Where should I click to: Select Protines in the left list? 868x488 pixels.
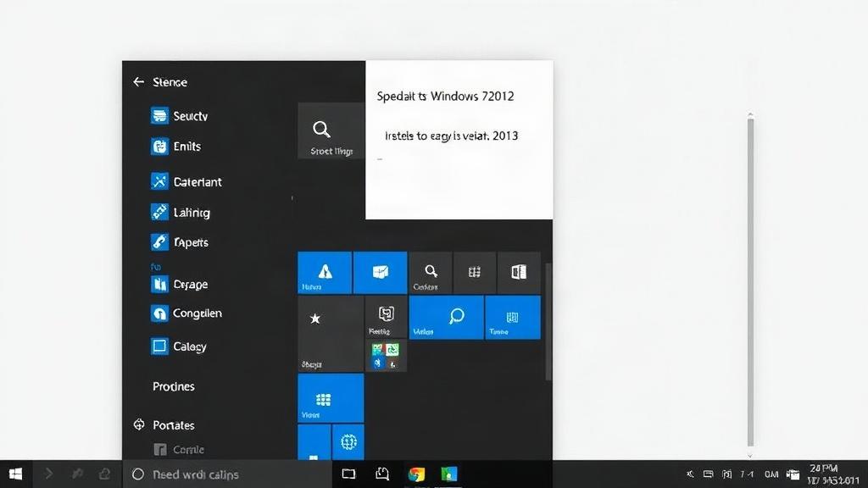click(173, 386)
